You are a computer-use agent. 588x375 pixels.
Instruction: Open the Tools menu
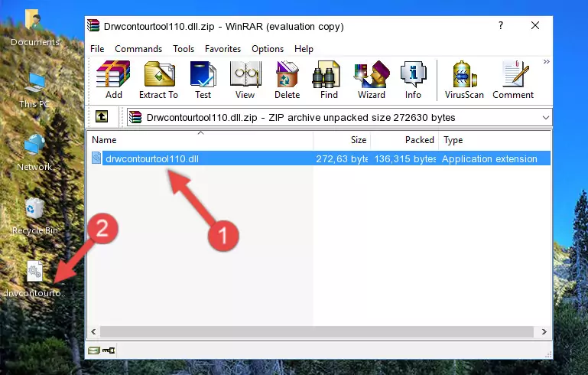184,49
